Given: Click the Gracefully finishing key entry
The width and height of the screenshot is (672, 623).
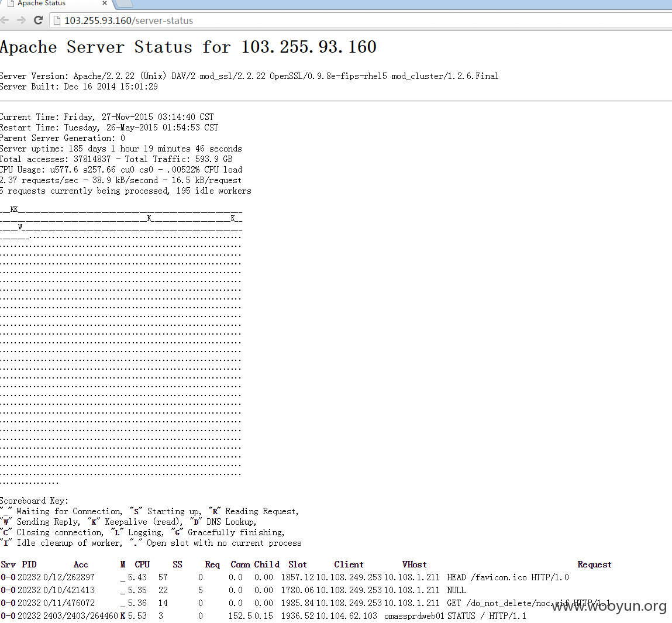Looking at the screenshot, I should tap(228, 532).
